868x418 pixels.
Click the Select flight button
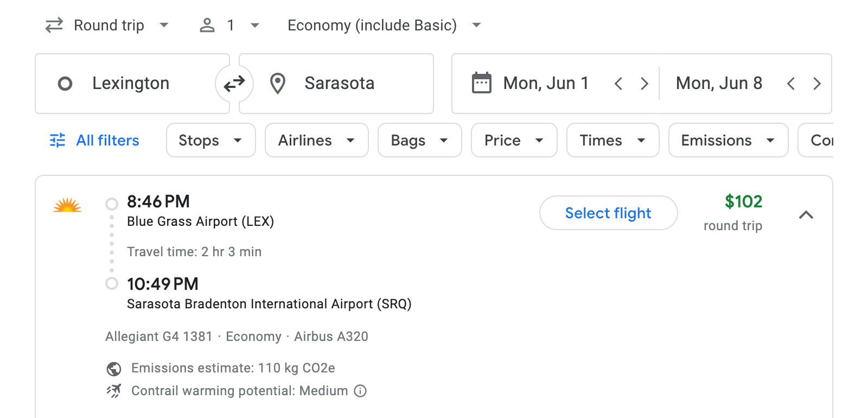pos(608,213)
